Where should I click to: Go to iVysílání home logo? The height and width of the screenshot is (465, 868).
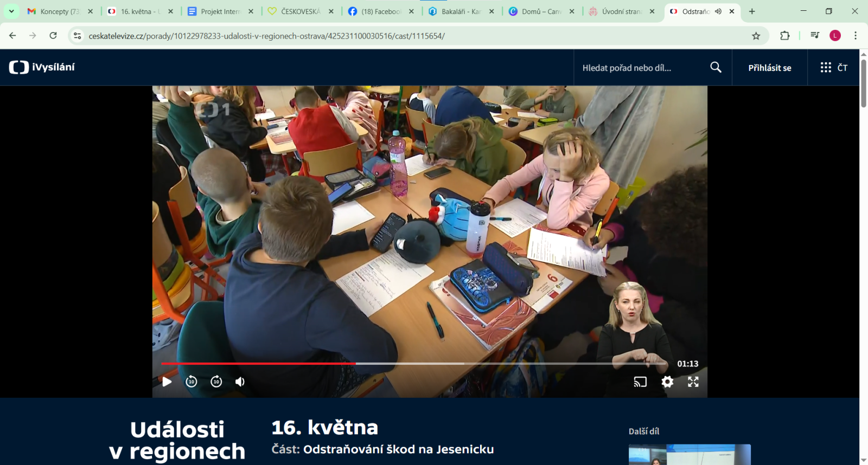(42, 67)
